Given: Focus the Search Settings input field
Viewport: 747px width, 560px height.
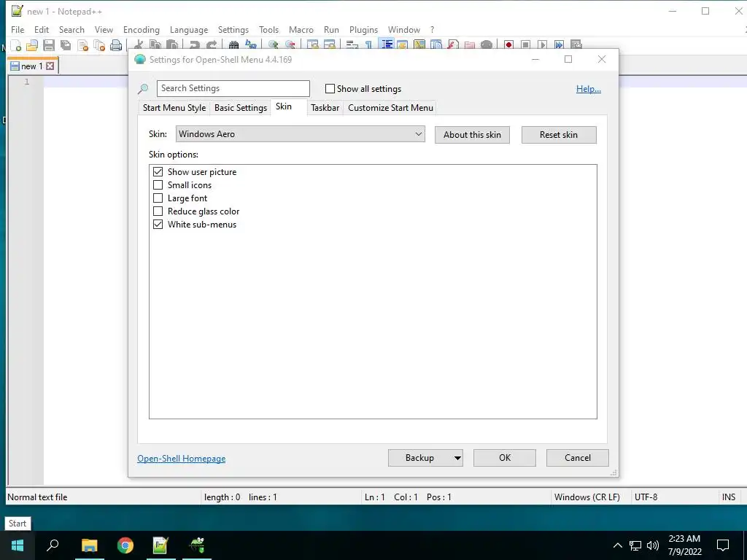Looking at the screenshot, I should (x=233, y=88).
